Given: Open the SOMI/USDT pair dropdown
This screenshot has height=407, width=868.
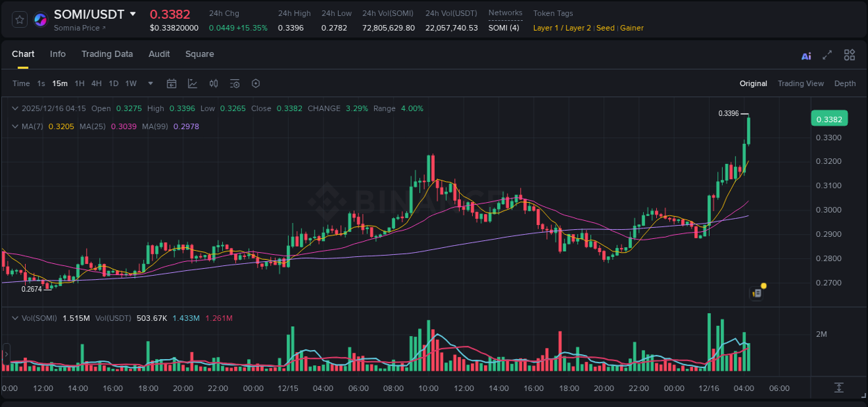Looking at the screenshot, I should pos(133,14).
